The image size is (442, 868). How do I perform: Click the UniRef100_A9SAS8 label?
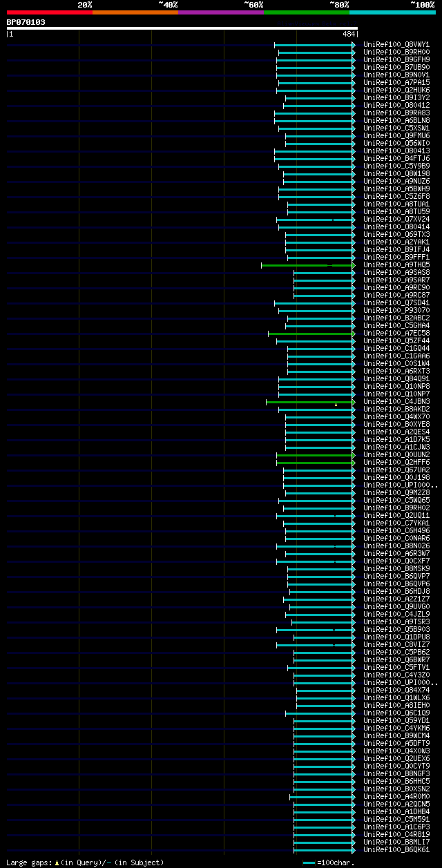point(396,272)
